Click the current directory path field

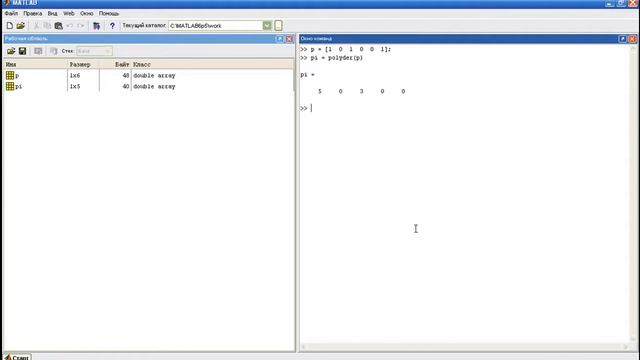[216, 26]
